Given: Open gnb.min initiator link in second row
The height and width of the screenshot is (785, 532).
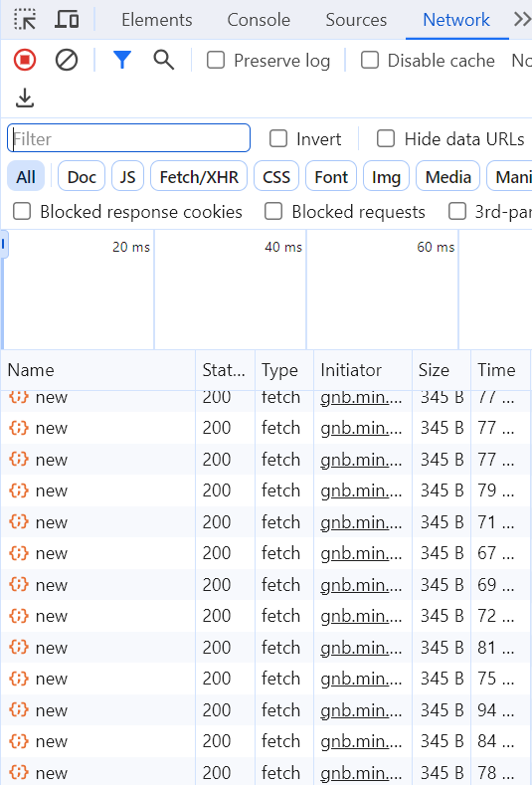Looking at the screenshot, I should 361,428.
